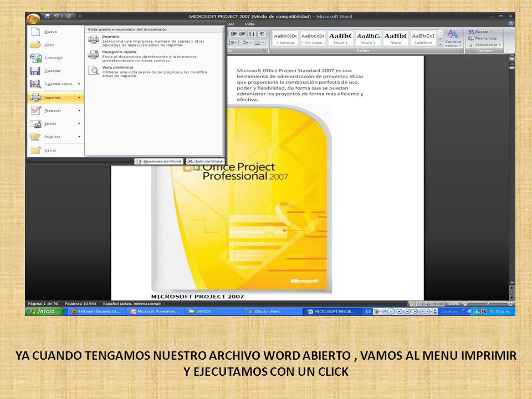Expand the styles gallery More arrow

point(441,44)
